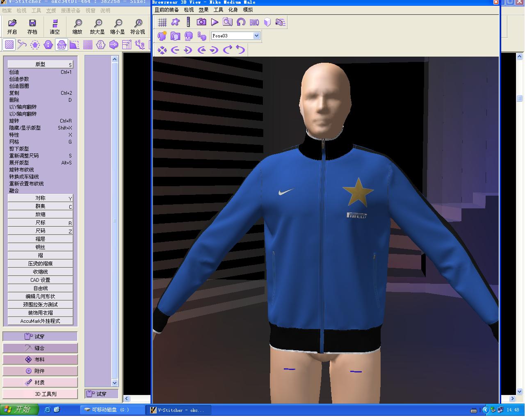Image resolution: width=525 pixels, height=420 pixels.
Task: Select 创造圆圈 in the pattern list
Action: 19,86
